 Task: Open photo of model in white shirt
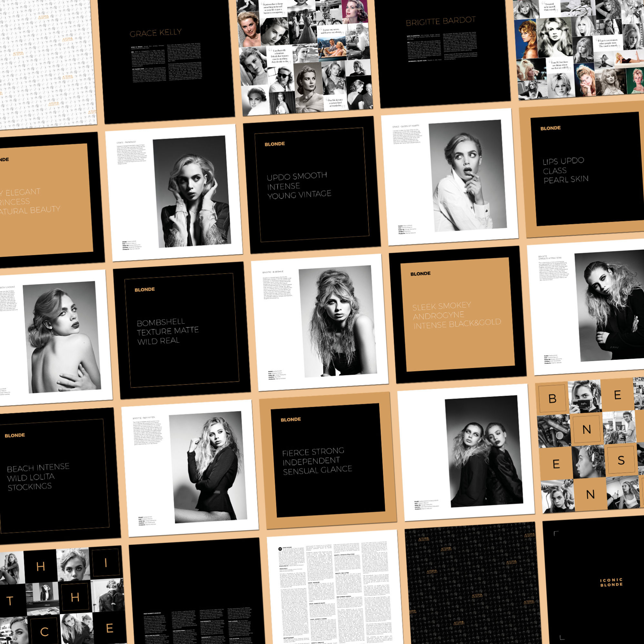click(x=468, y=175)
